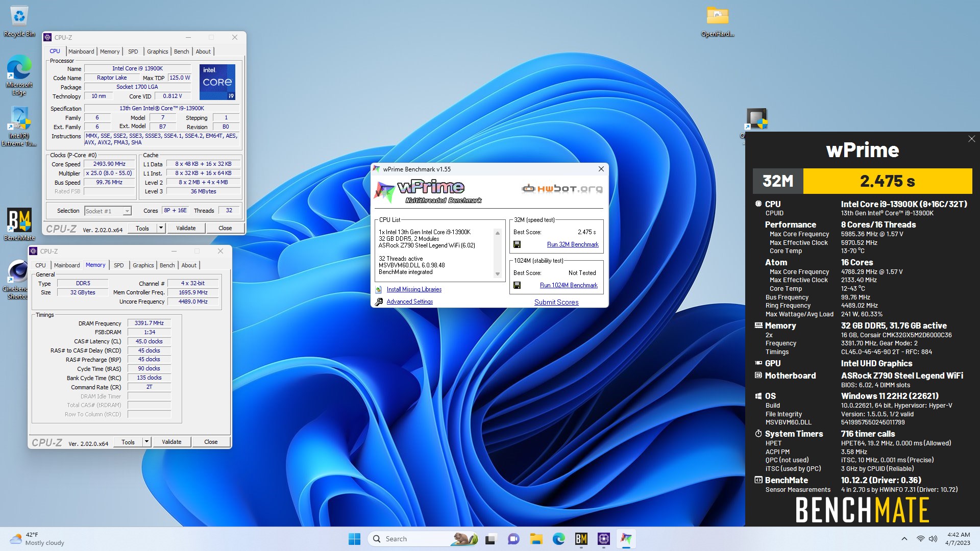980x551 pixels.
Task: Click the Uncore Frequency value 4489.0 MHz
Action: point(193,302)
